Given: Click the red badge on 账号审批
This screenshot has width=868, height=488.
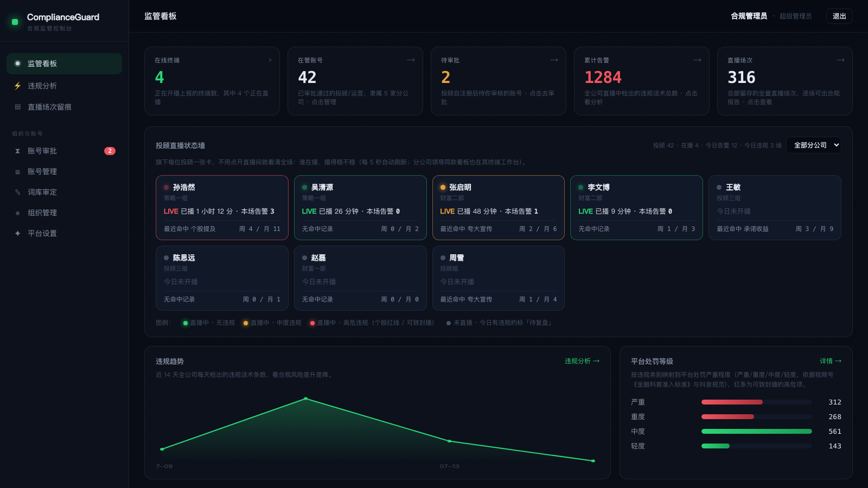Looking at the screenshot, I should pyautogui.click(x=110, y=151).
